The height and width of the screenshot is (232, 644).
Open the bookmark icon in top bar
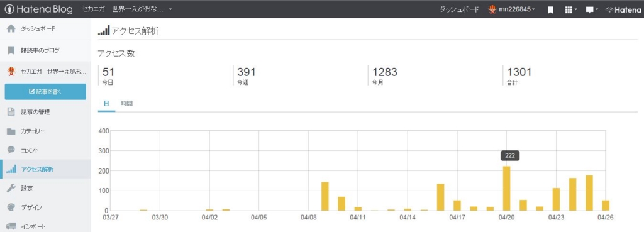(x=550, y=9)
